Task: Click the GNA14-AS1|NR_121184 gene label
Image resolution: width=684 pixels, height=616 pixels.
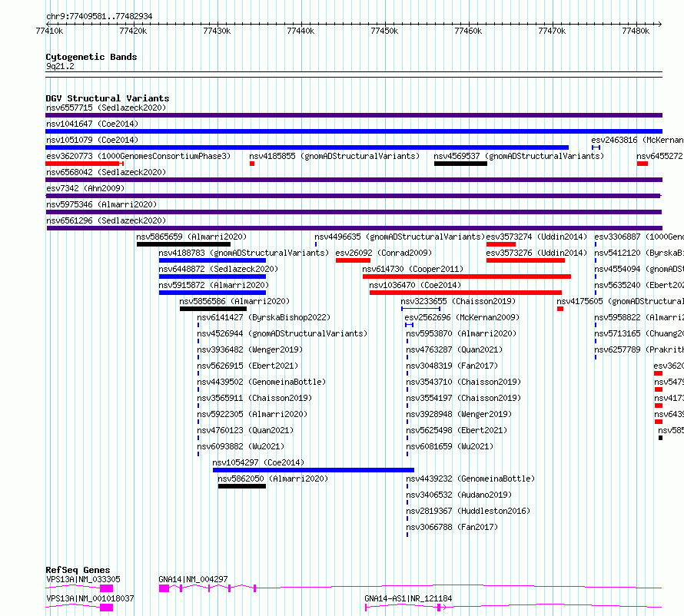Action: click(x=408, y=598)
